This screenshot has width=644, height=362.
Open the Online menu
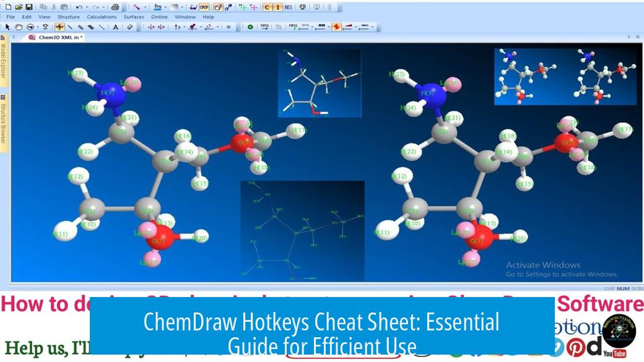159,17
